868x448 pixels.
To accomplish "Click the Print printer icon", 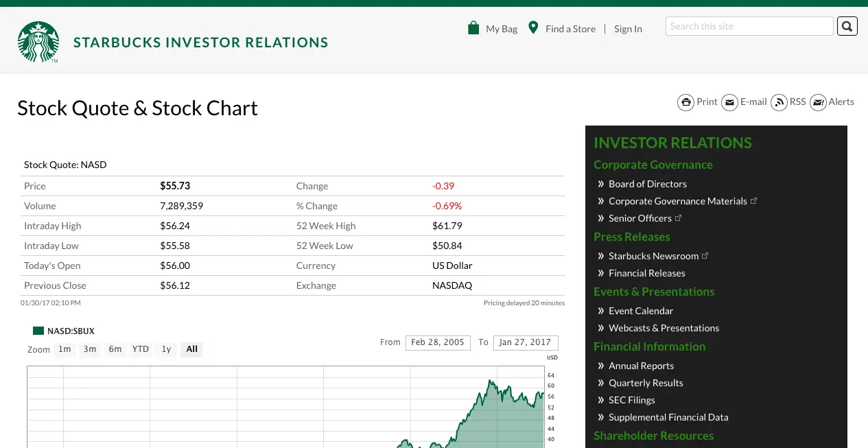I will pos(685,102).
